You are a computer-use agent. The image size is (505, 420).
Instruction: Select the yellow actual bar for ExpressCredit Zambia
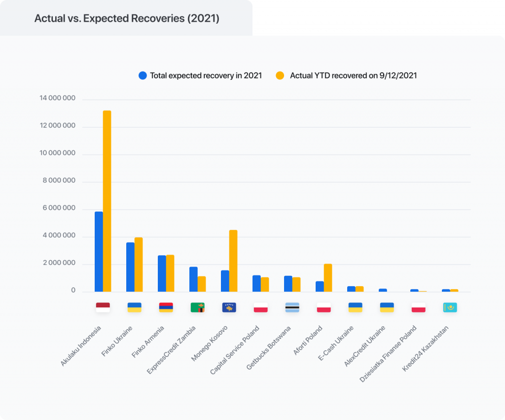pyautogui.click(x=202, y=284)
